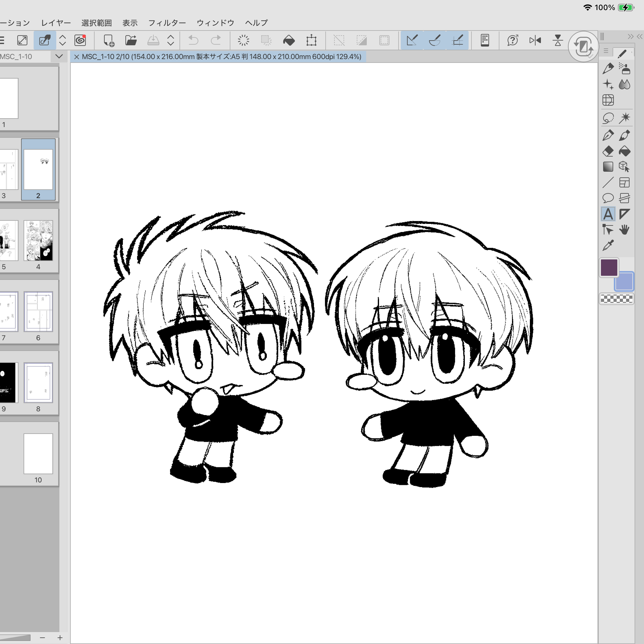The image size is (644, 644).
Task: Click the purple main color swatch
Action: tap(609, 268)
